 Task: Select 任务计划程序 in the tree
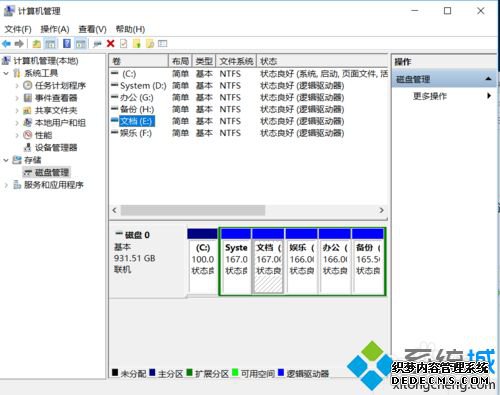60,86
